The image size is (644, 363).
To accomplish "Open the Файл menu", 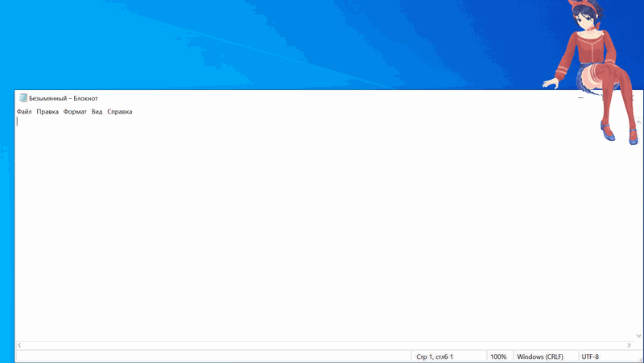I will coord(24,112).
